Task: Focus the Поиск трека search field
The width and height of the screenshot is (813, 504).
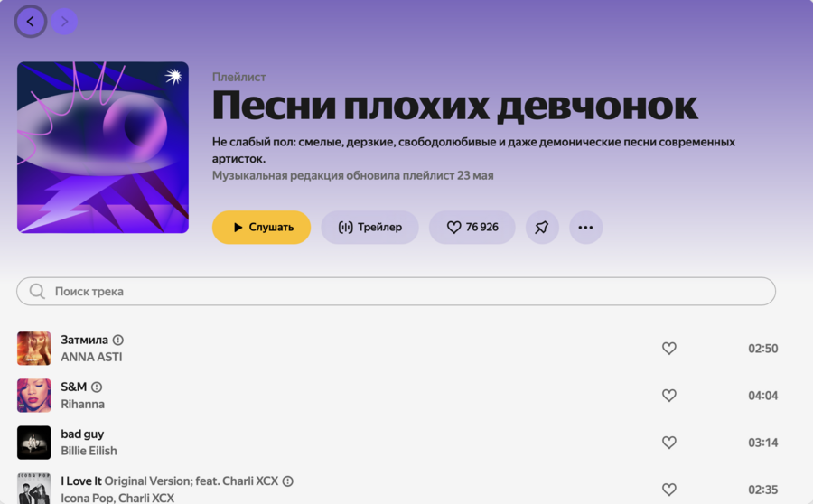Action: 397,292
